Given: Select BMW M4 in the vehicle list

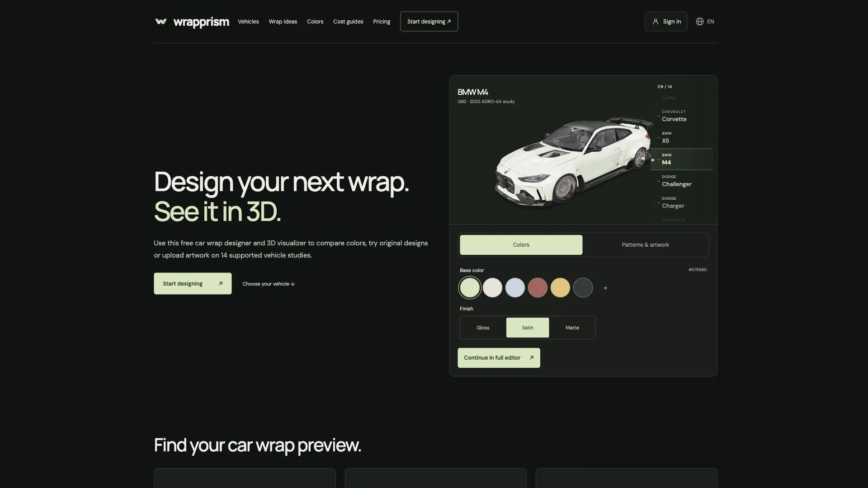Looking at the screenshot, I should click(682, 160).
